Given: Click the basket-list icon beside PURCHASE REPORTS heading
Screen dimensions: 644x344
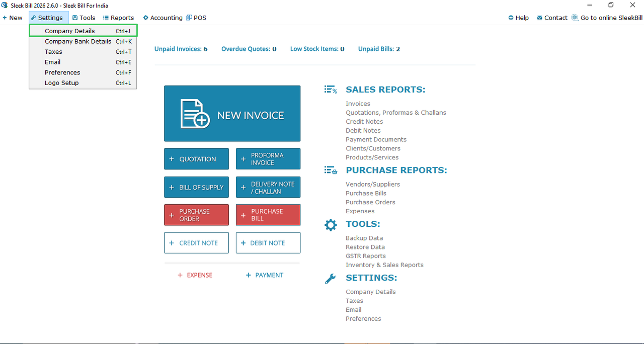Looking at the screenshot, I should pyautogui.click(x=331, y=170).
